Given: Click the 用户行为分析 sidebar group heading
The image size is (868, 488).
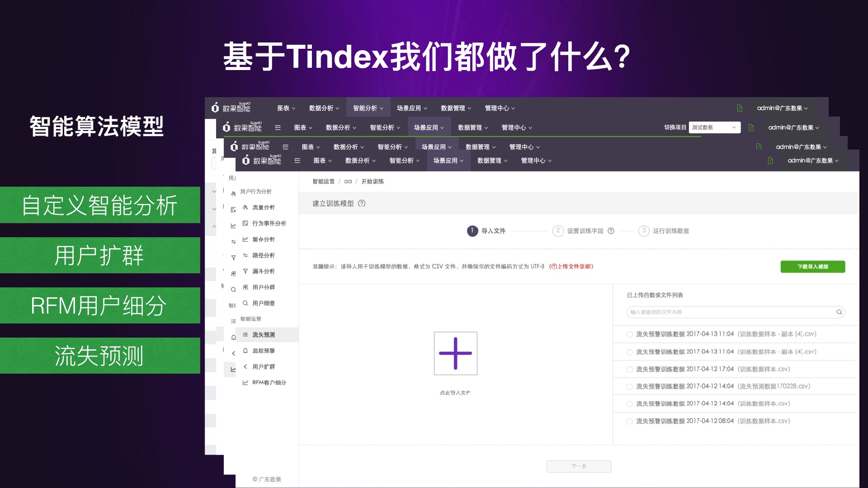Looking at the screenshot, I should [256, 192].
